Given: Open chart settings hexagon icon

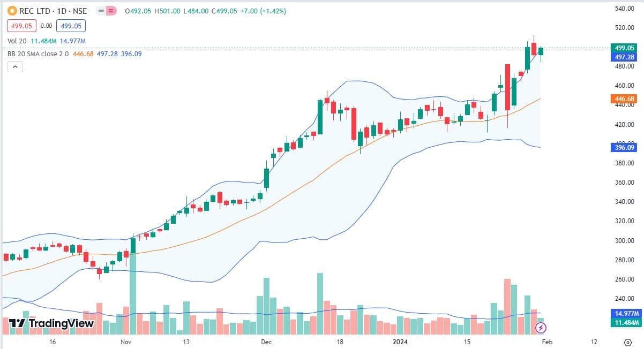Looking at the screenshot, I should 627,342.
